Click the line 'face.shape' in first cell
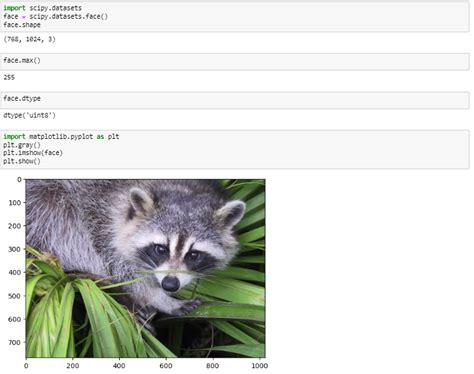Viewport: 474px width, 374px height. [x=22, y=25]
